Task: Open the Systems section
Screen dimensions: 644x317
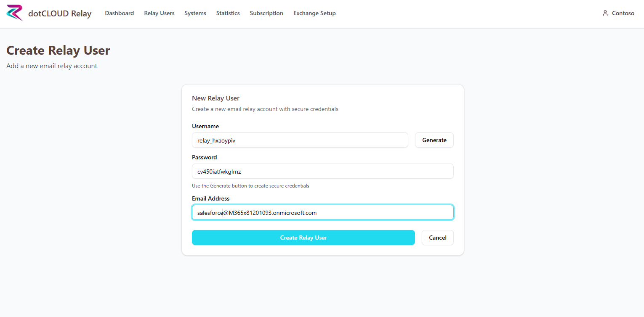Action: (x=195, y=13)
